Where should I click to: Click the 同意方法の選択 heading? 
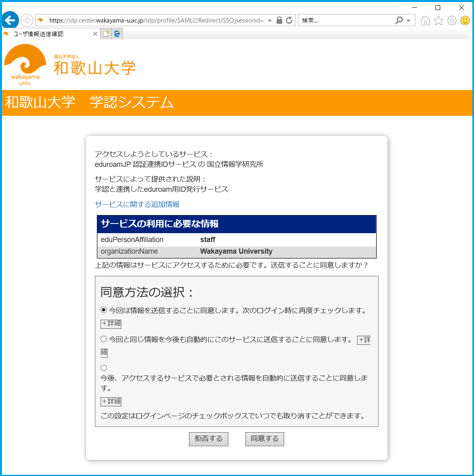(147, 292)
